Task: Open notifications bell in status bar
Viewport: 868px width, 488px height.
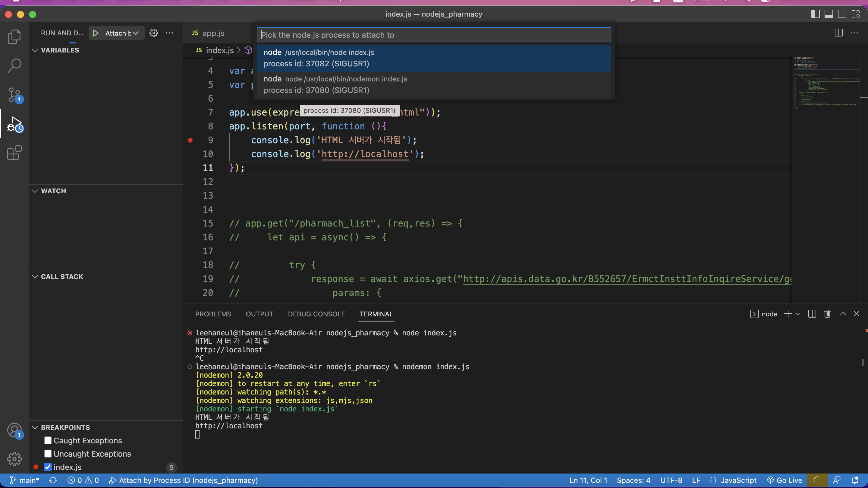Action: [855, 480]
